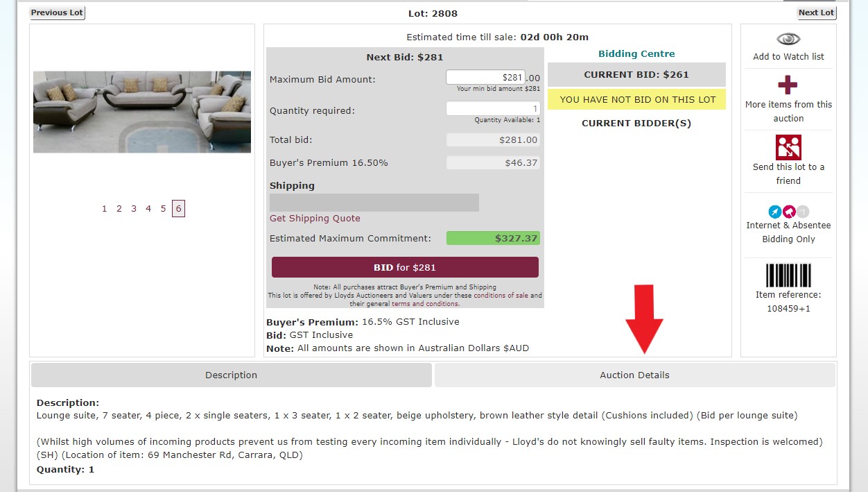868x492 pixels.
Task: Click the Internet & Absentee bidding icons
Action: click(x=788, y=212)
